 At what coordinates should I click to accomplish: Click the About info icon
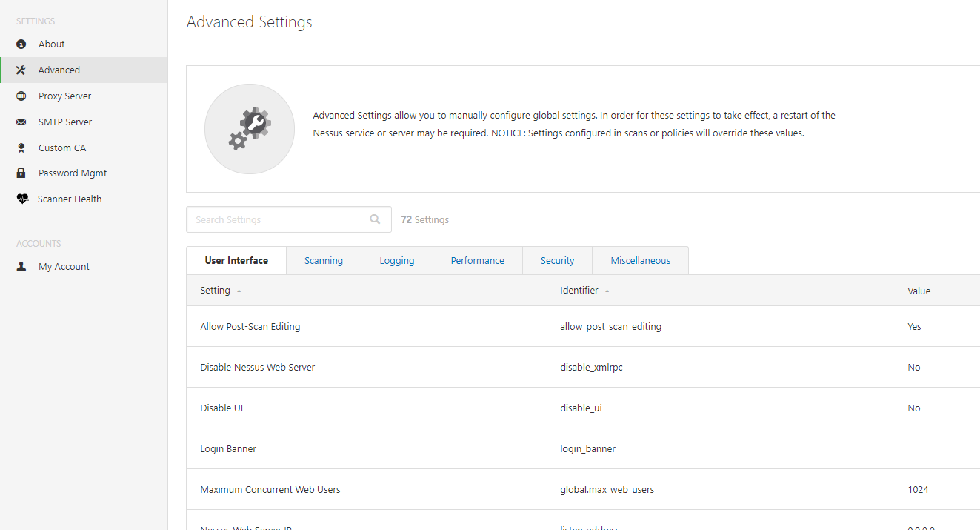click(21, 44)
